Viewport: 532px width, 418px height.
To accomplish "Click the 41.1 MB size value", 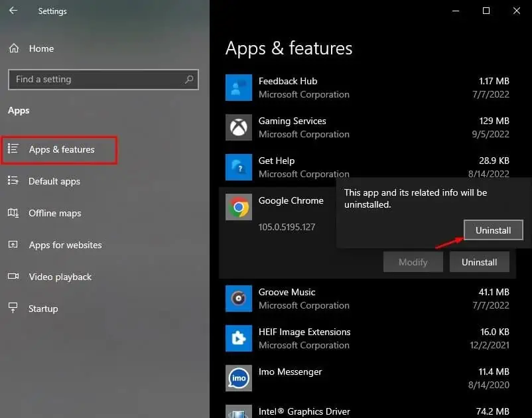I will [494, 292].
